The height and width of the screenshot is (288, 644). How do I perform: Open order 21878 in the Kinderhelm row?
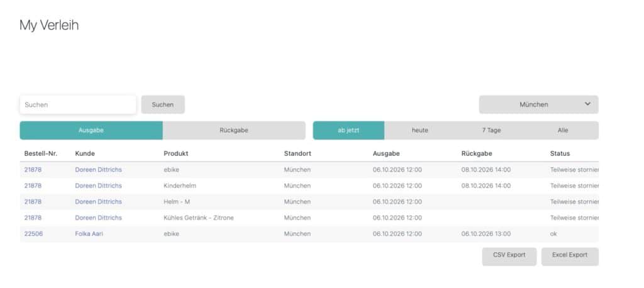[33, 186]
